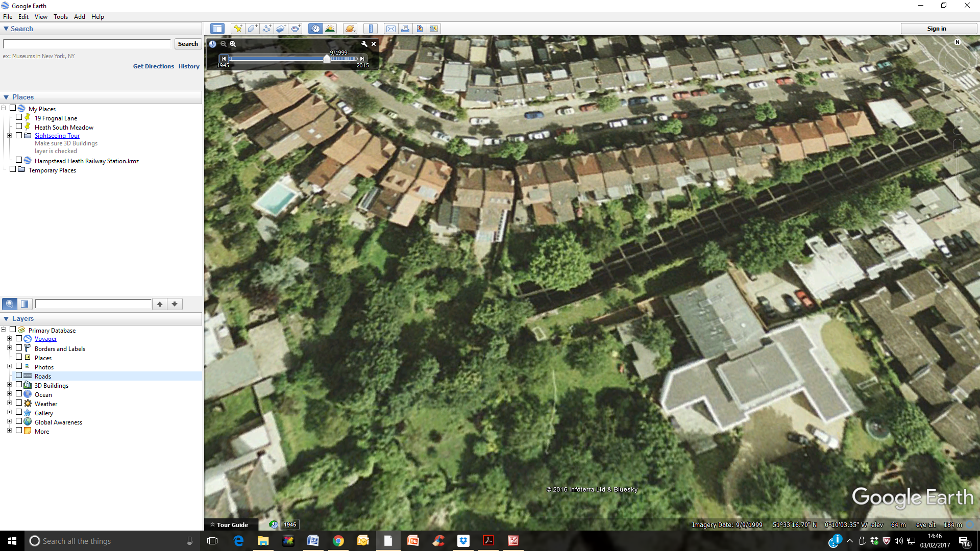Open the Tools menu

[61, 16]
